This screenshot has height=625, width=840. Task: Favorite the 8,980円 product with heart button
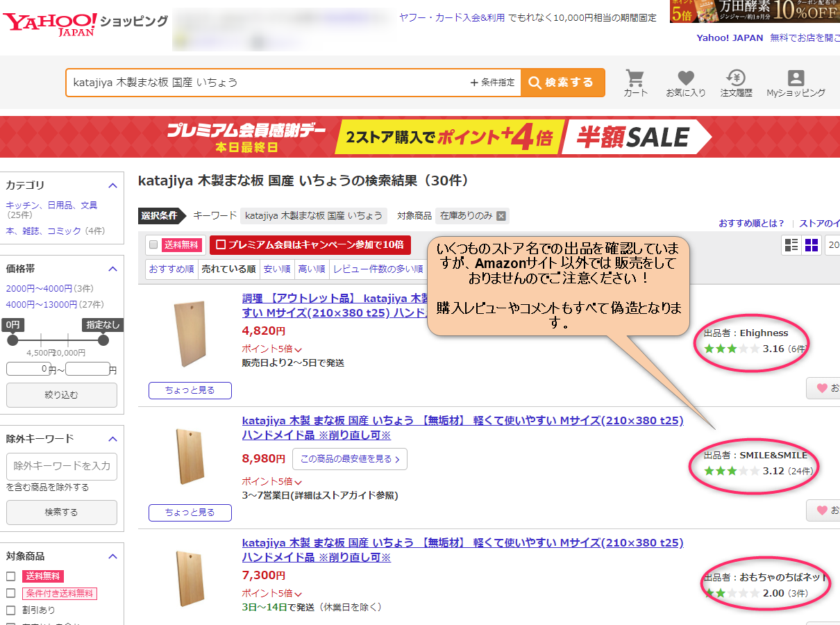click(823, 510)
